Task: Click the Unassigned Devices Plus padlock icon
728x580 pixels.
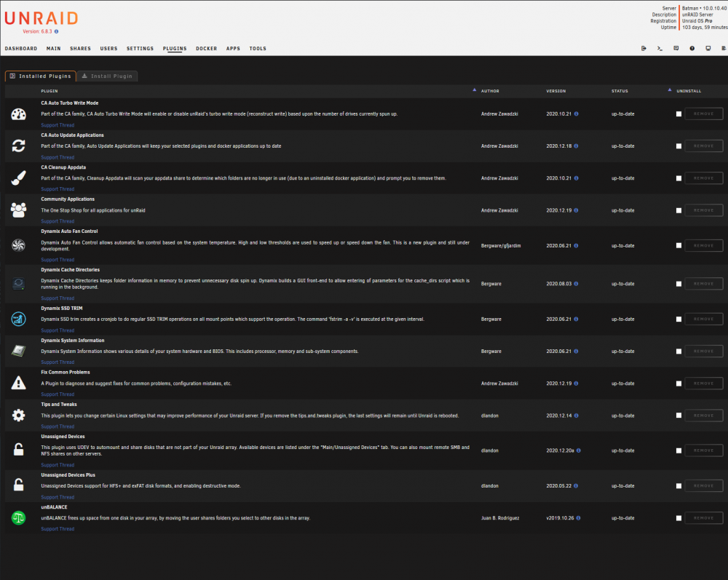Action: [19, 485]
